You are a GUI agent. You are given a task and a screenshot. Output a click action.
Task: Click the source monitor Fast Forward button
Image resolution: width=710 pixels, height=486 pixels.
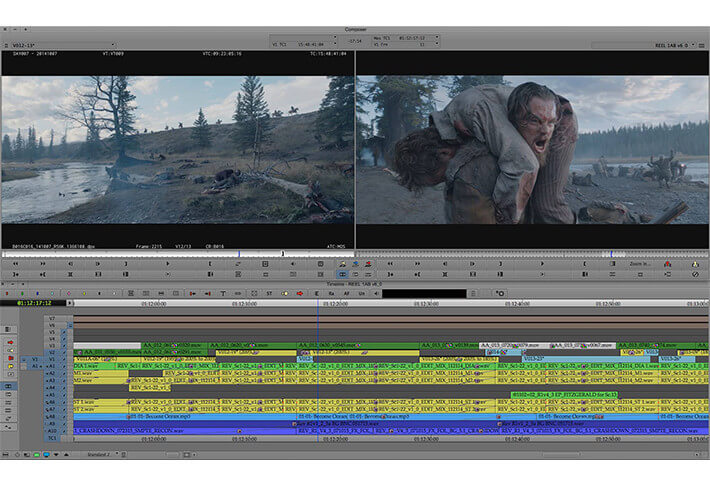[x=43, y=264]
